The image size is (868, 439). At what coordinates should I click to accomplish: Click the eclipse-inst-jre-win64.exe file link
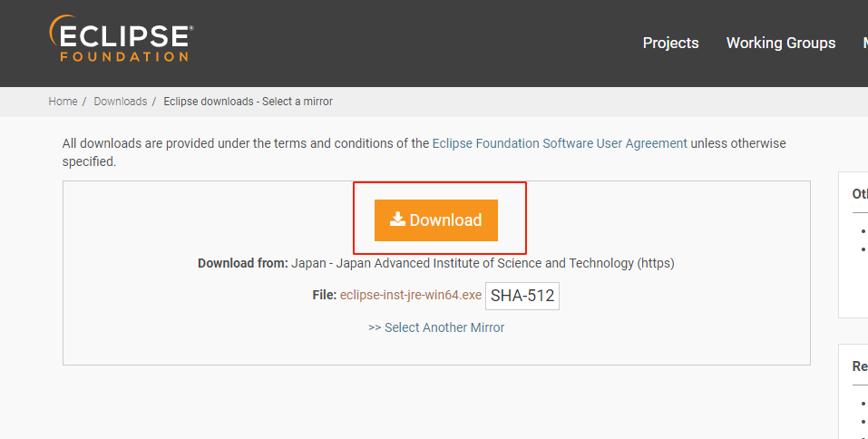pos(410,296)
